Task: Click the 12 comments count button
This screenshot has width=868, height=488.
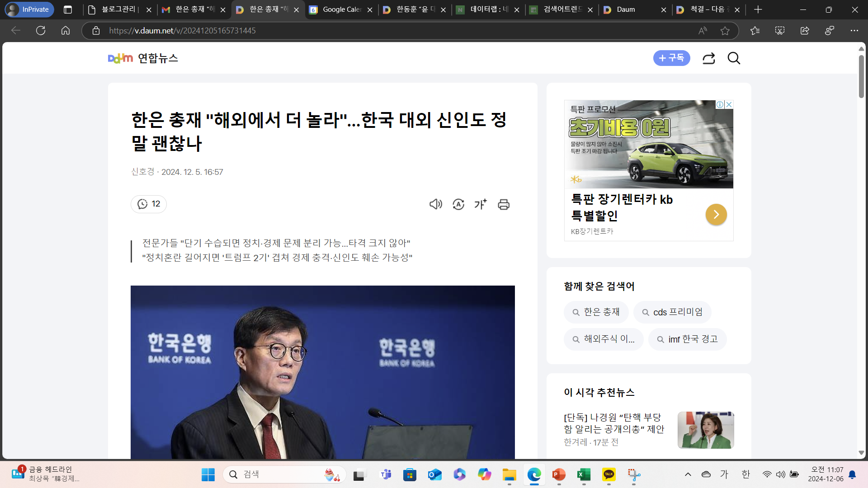Action: click(149, 204)
